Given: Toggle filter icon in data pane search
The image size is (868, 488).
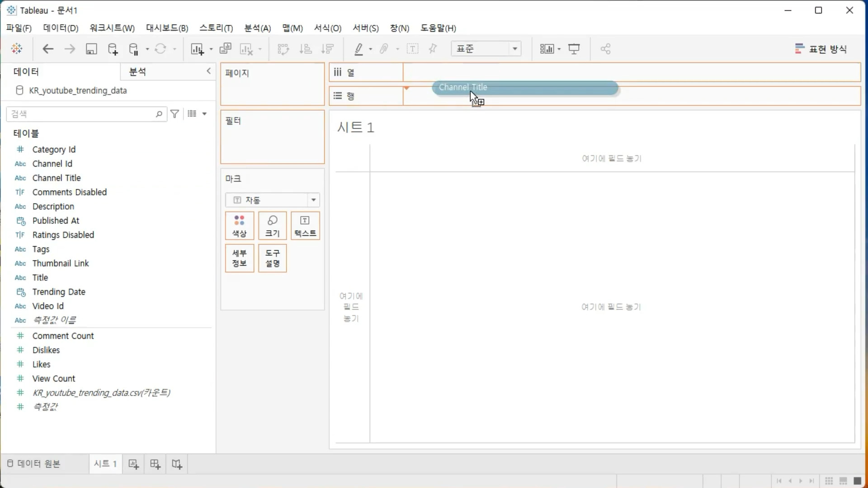Looking at the screenshot, I should [175, 114].
